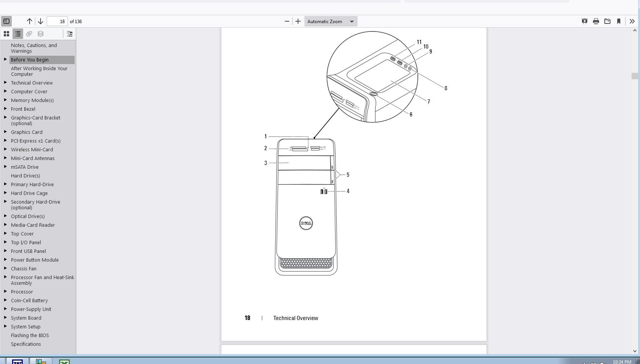
Task: Expand the System Board node
Action: pos(5,318)
